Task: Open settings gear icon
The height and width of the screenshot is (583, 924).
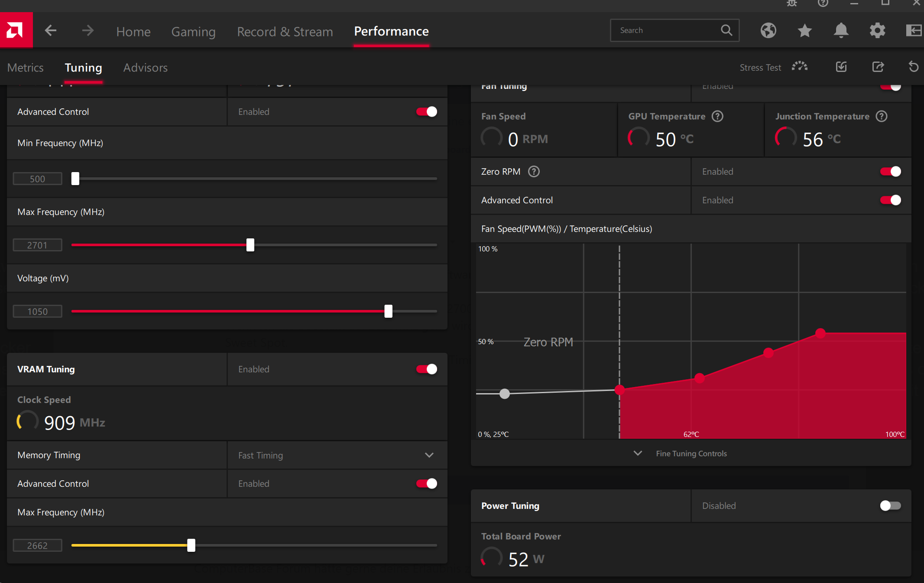Action: click(x=877, y=30)
